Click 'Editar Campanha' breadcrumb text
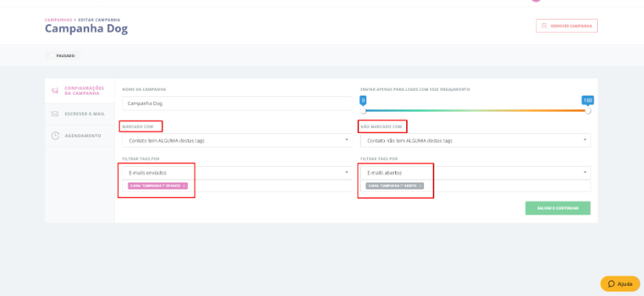The height and width of the screenshot is (296, 644). pos(99,20)
